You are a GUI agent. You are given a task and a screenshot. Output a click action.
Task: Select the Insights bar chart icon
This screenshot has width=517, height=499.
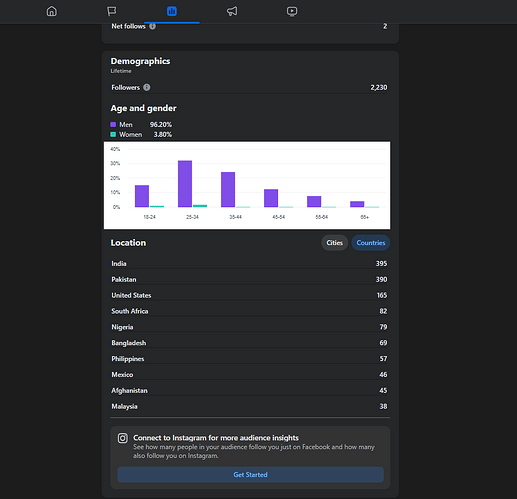point(172,11)
